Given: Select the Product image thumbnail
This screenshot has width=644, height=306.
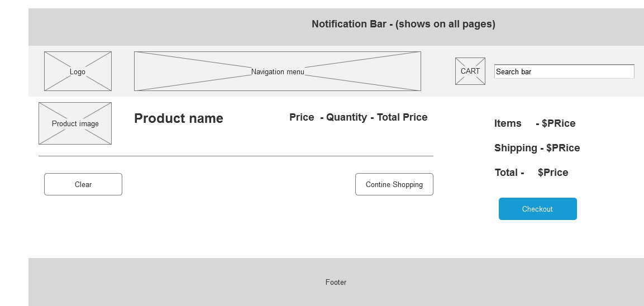Looking at the screenshot, I should pos(75,123).
